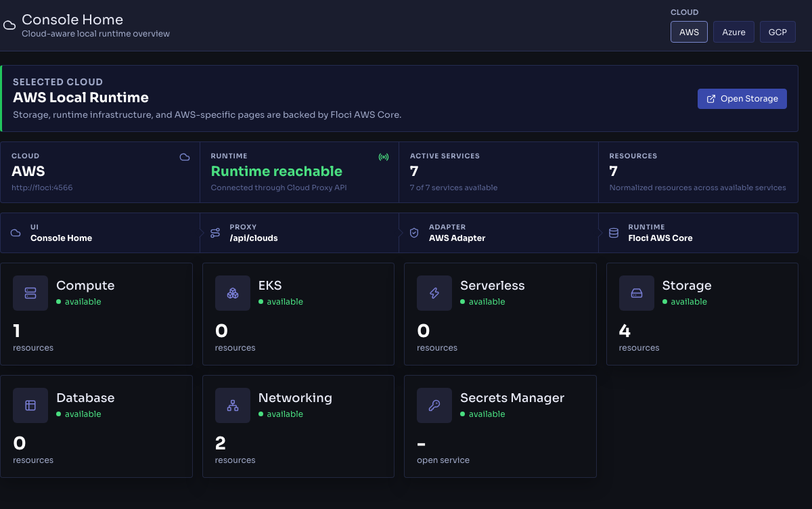Image resolution: width=812 pixels, height=509 pixels.
Task: Open the Secrets Manager card title
Action: [x=512, y=398]
